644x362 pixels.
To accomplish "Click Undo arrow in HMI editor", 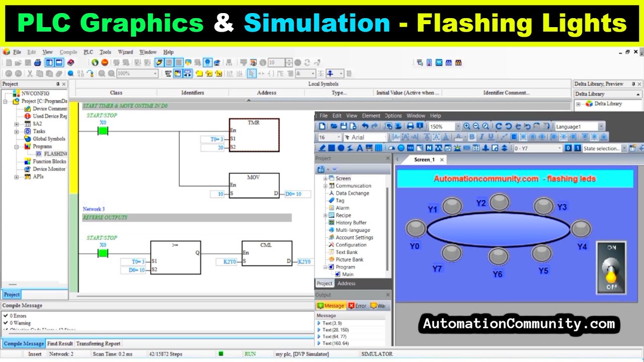I will click(x=365, y=126).
